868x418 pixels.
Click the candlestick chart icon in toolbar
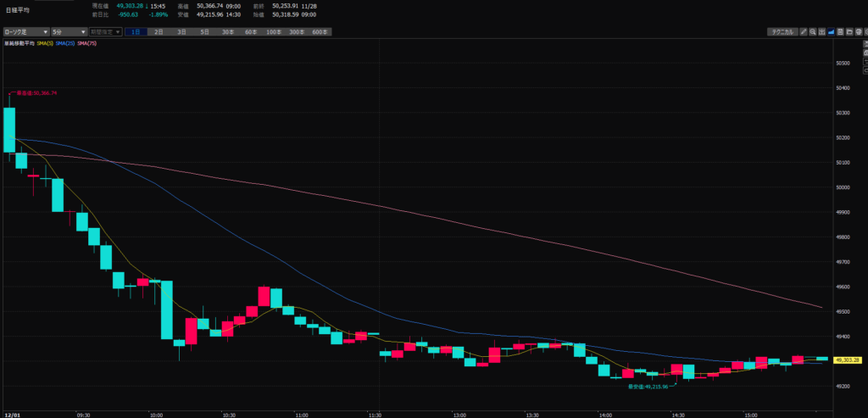pos(821,31)
